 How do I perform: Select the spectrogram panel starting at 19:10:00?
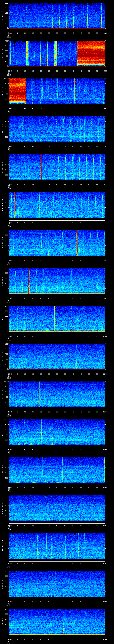pos(57,356)
